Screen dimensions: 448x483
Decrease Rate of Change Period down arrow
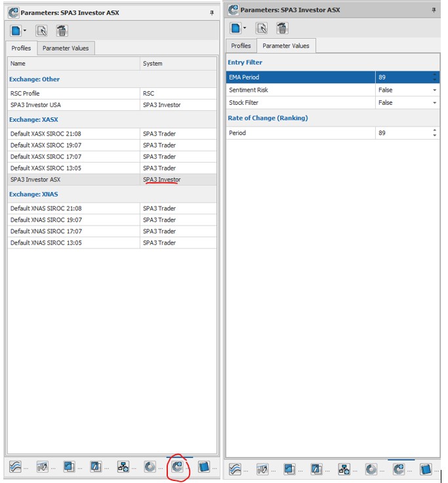tap(434, 136)
